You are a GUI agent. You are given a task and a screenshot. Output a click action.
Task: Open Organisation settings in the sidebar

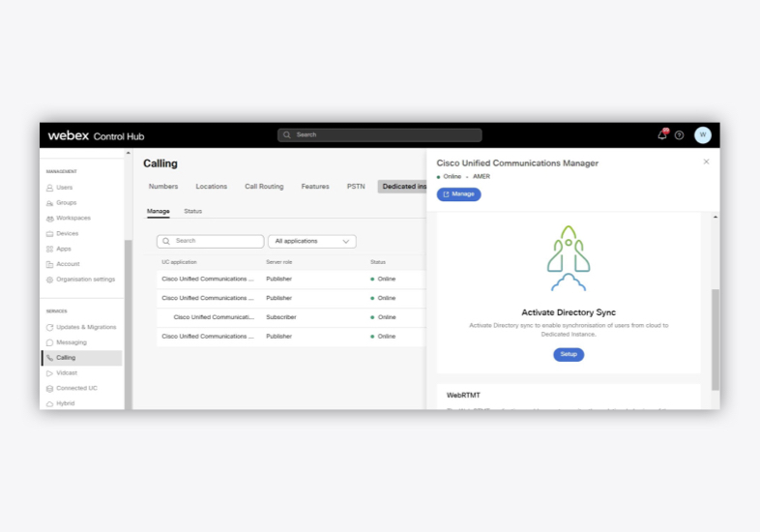[85, 280]
